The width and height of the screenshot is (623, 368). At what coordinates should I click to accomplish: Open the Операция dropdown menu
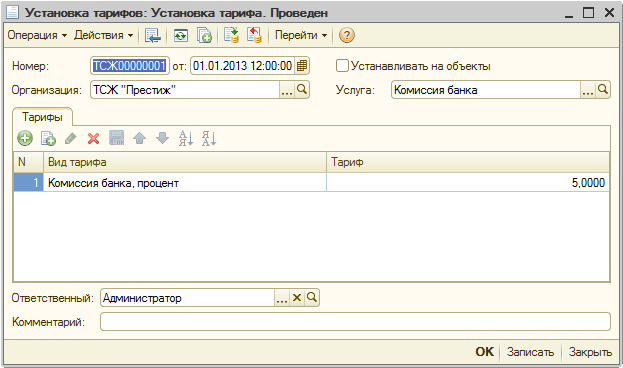37,35
